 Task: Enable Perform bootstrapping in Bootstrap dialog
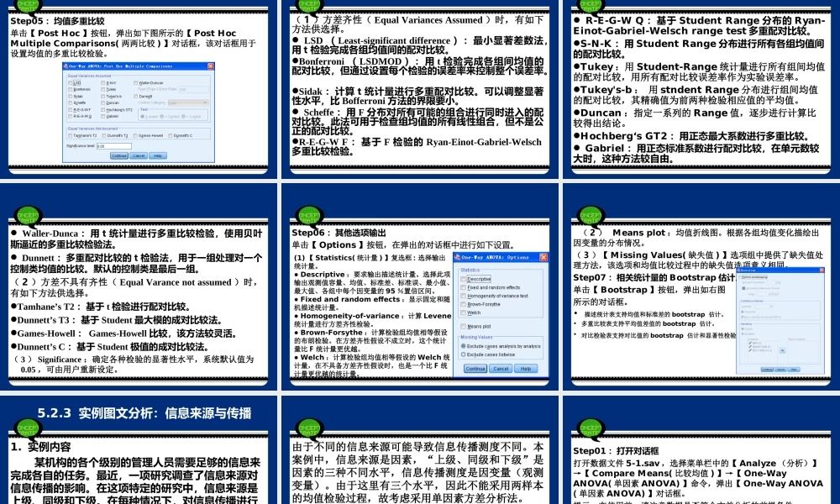[740, 277]
